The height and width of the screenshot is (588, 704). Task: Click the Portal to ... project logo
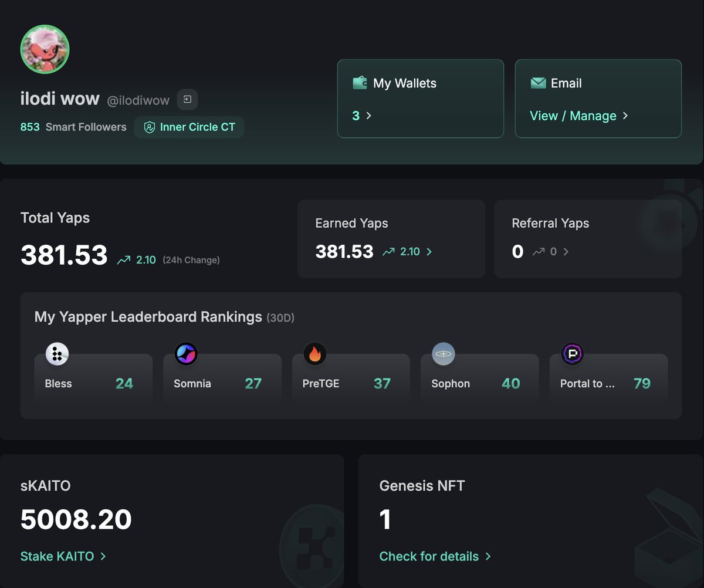[573, 354]
